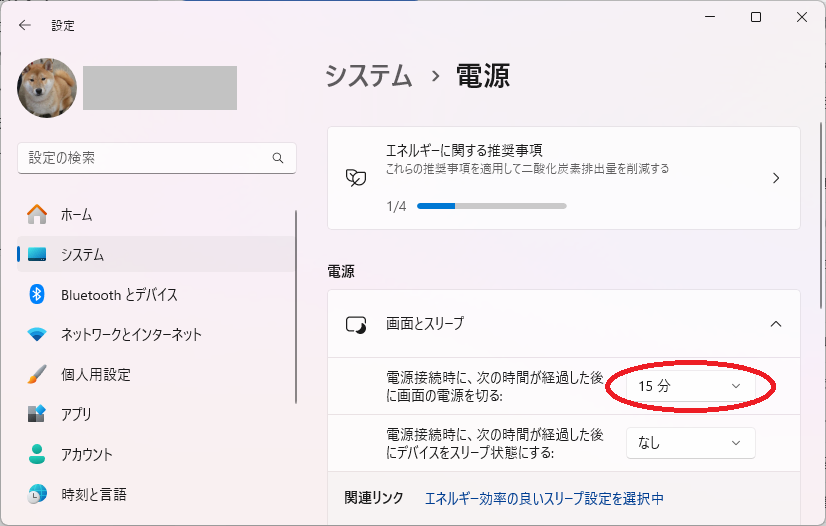Click the アプリ apps icon
This screenshot has width=826, height=526.
[37, 414]
